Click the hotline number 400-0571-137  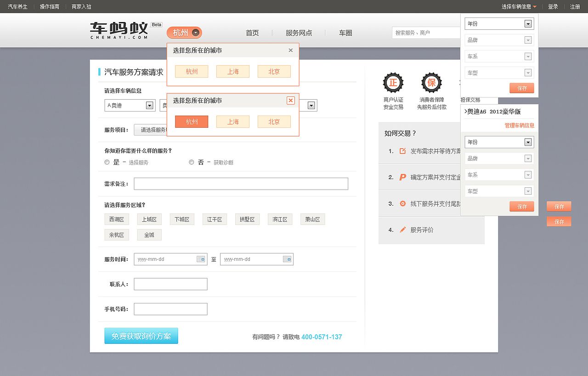322,337
